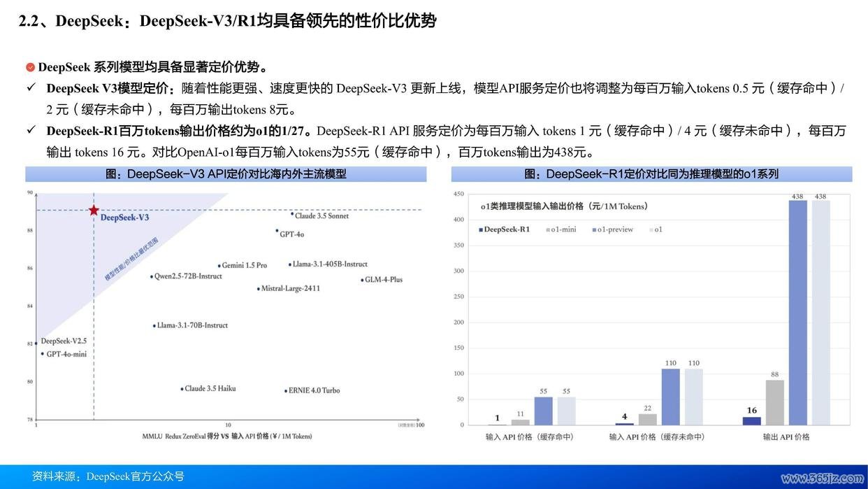868x489 pixels.
Task: Click the Qwen2.5-72B-Instruct data label
Action: click(188, 276)
